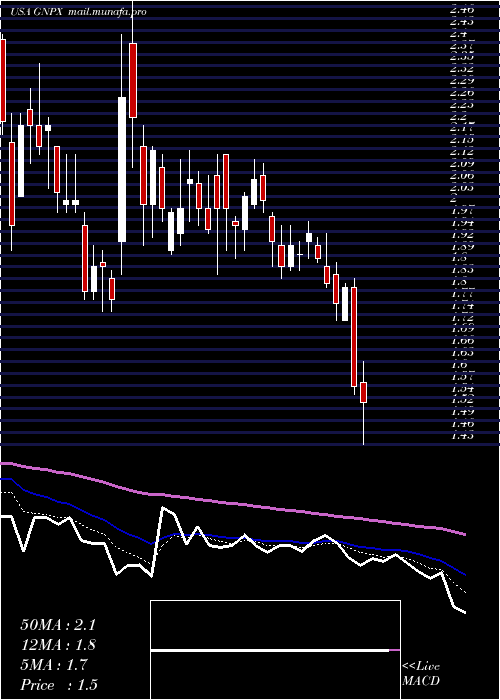The width and height of the screenshot is (500, 700).
Task: Click the 1.49 price axis label
Action: coord(462,412)
